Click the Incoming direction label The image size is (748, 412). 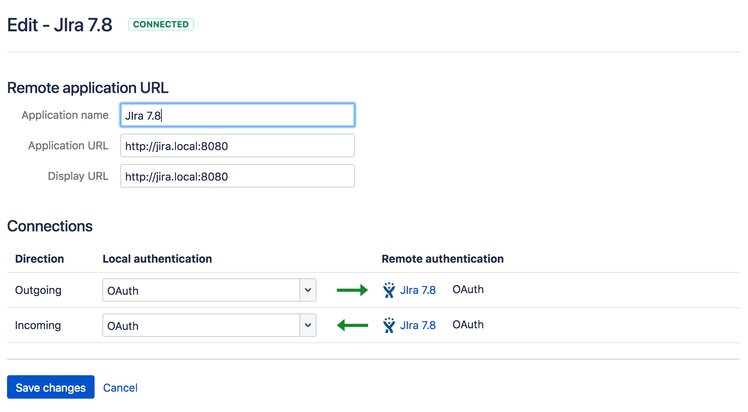(x=38, y=326)
